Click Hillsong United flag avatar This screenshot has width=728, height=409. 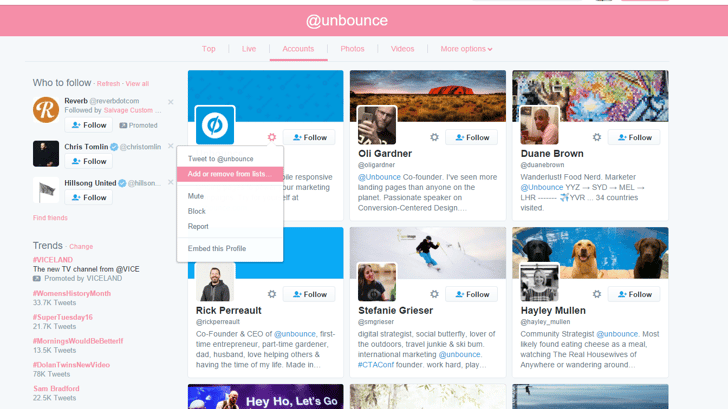tap(46, 190)
